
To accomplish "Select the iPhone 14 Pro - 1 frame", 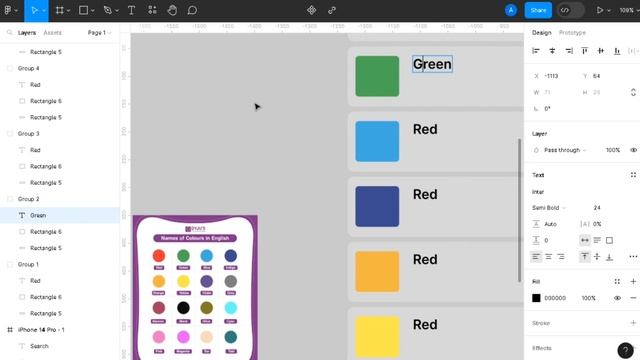I will point(60,330).
